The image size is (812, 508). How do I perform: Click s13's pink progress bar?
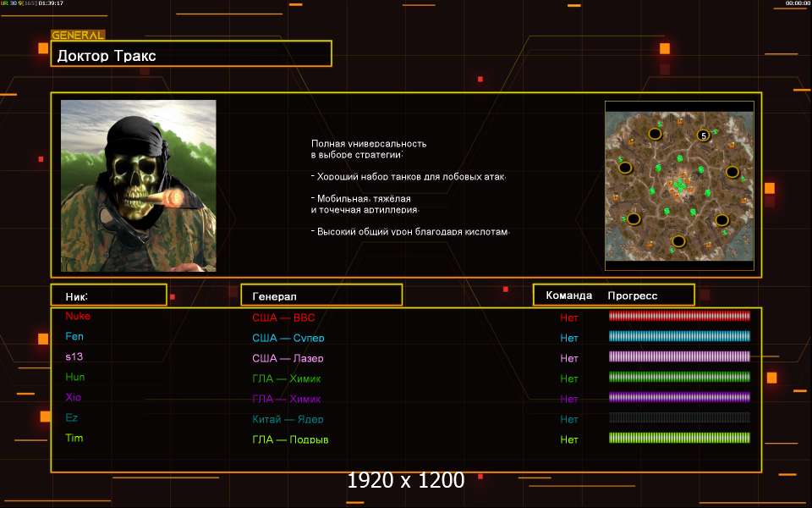(679, 356)
